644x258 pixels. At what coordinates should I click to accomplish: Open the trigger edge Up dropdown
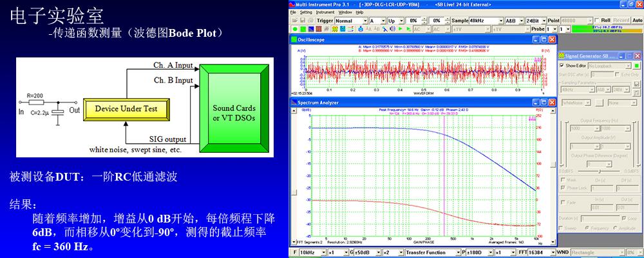coord(395,21)
